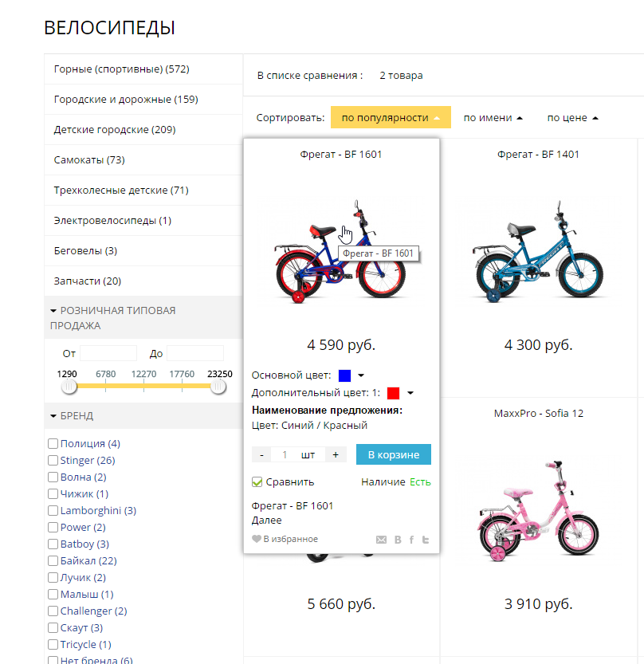
Task: Open Городские и дорожные category
Action: coord(126,100)
